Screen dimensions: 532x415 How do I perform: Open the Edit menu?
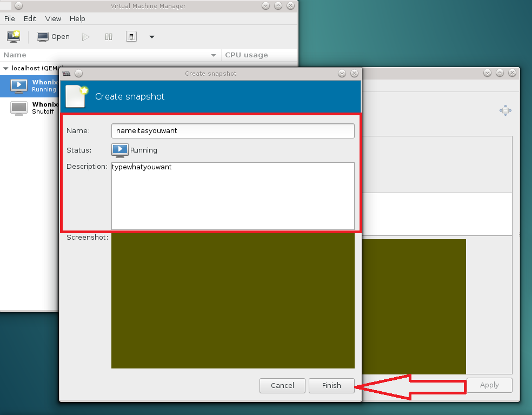30,18
